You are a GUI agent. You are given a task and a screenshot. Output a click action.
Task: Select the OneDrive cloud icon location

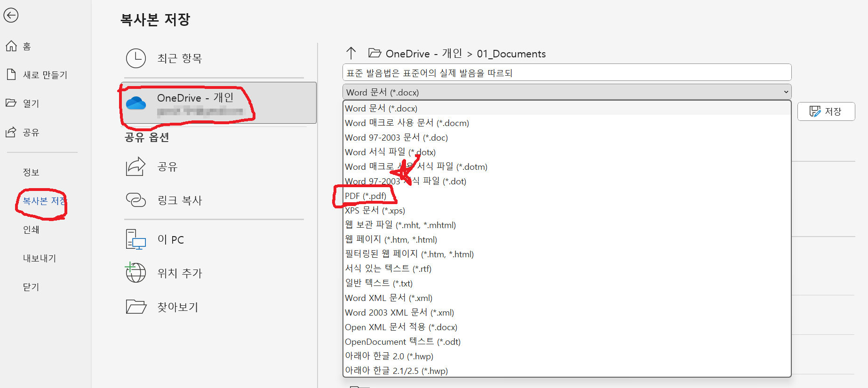(x=136, y=103)
